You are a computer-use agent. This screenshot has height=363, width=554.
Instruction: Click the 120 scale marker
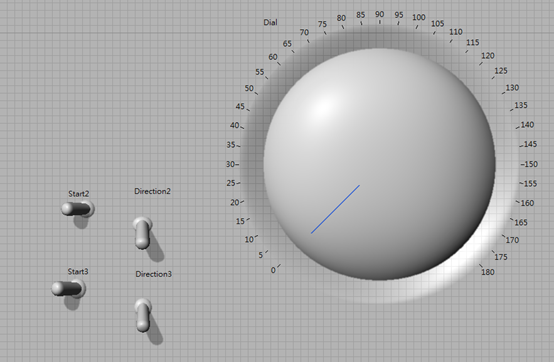click(x=488, y=55)
